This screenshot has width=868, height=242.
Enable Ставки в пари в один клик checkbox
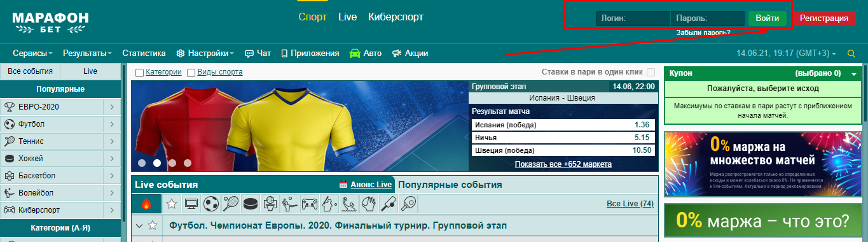coord(651,72)
